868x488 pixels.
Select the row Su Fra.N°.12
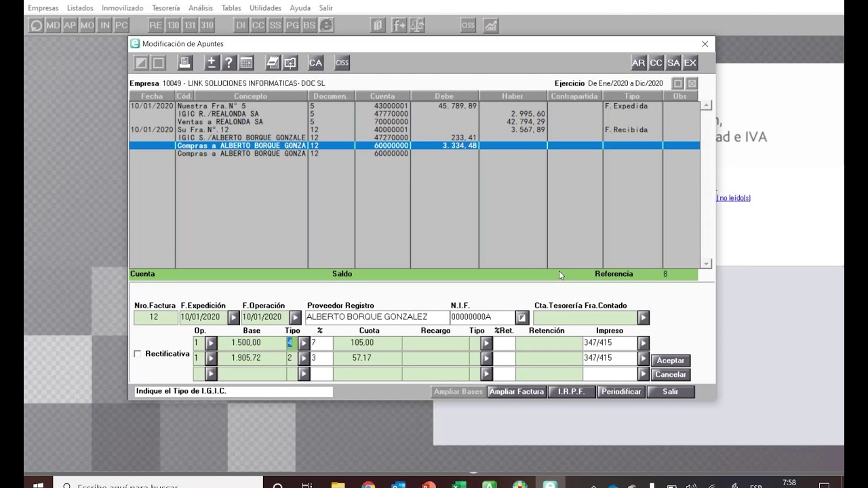(x=414, y=130)
